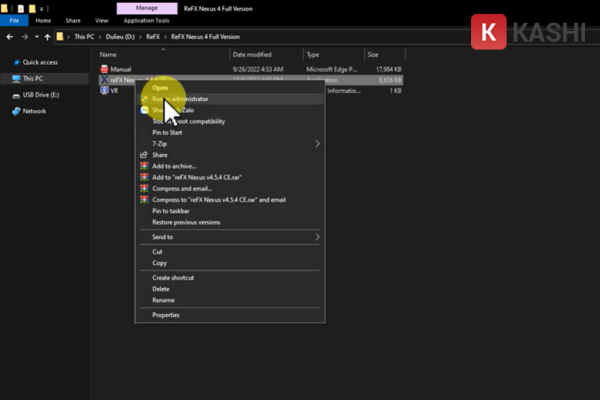Viewport: 600px width, 400px height.
Task: Open the File ribbon tab
Action: [x=15, y=19]
